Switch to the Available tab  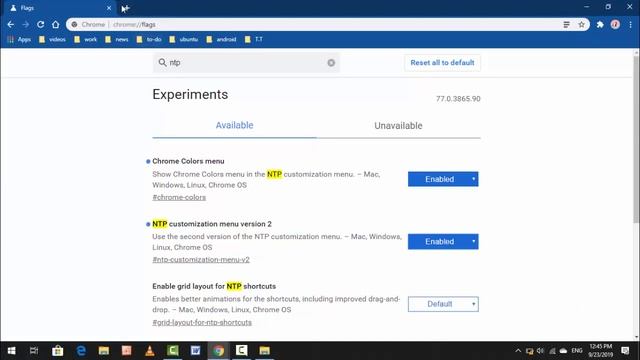tap(234, 125)
